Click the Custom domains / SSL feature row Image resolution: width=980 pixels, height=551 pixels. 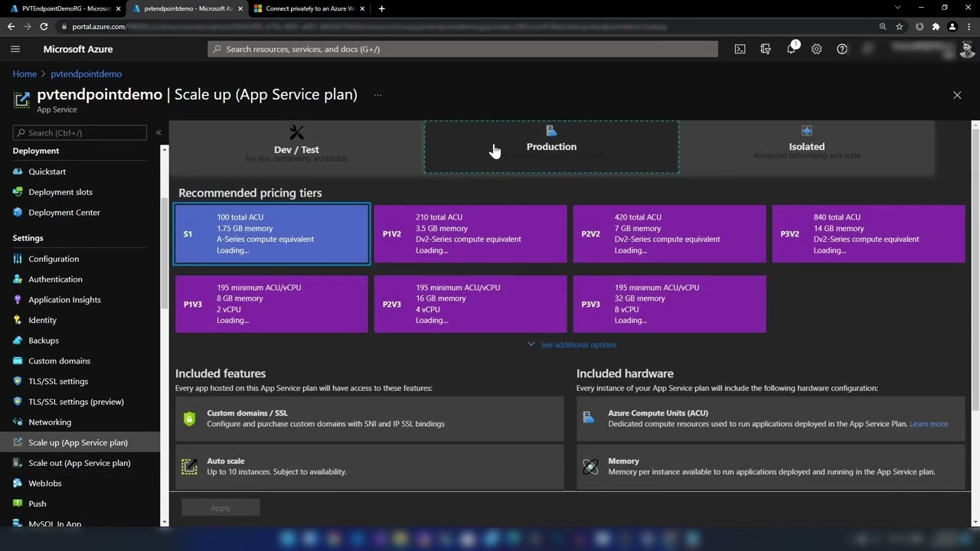click(370, 418)
